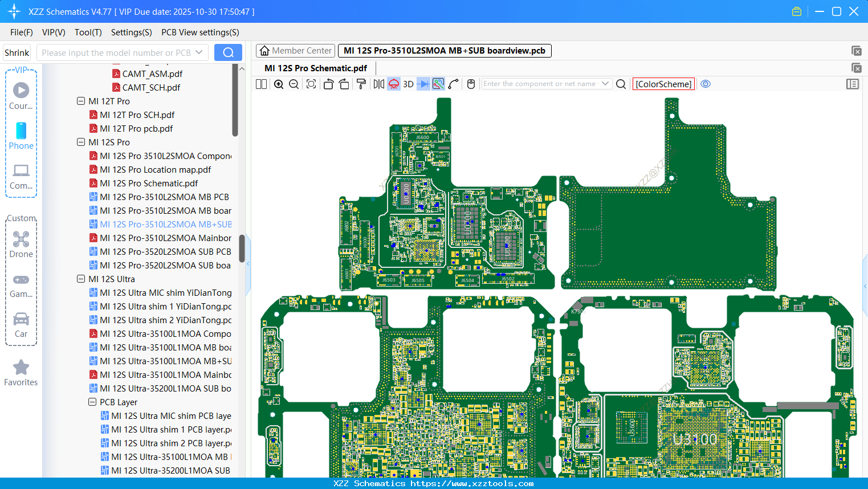Click the diode jump tool icon

422,84
